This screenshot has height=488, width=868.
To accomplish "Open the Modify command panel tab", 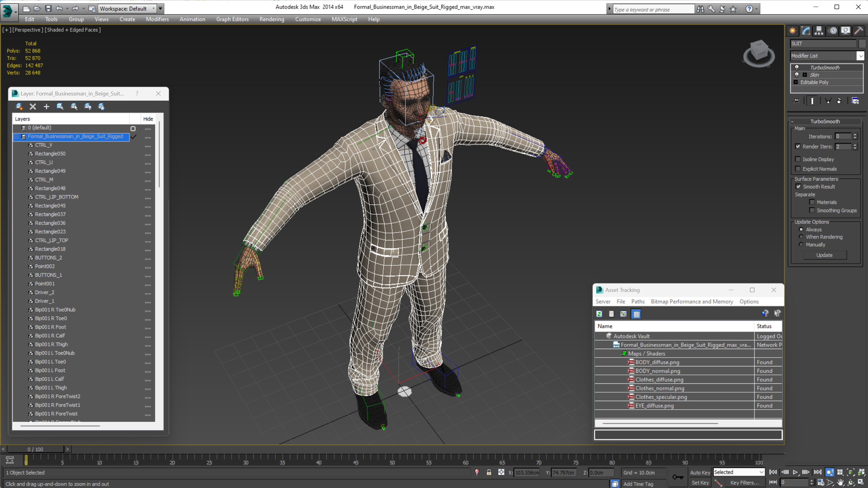I will (806, 31).
